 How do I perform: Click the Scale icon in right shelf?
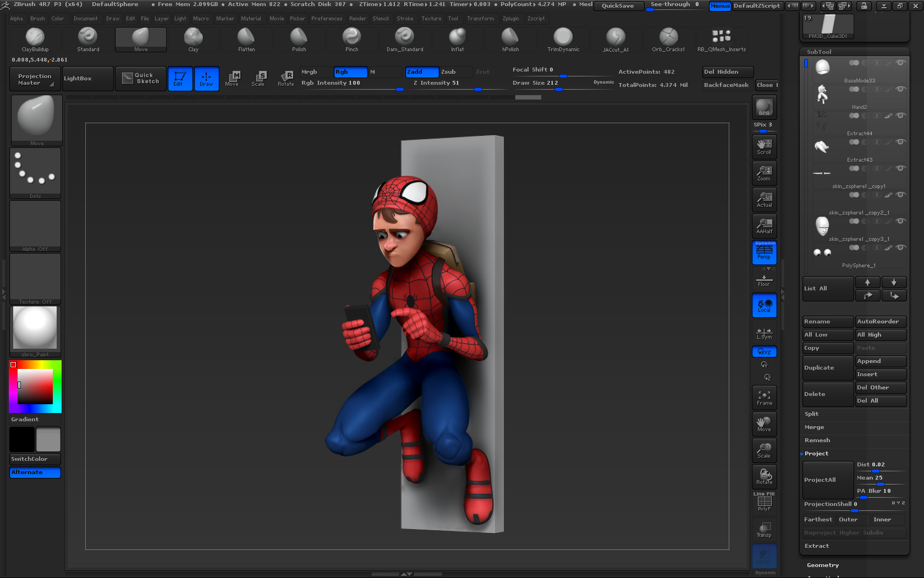click(x=765, y=450)
